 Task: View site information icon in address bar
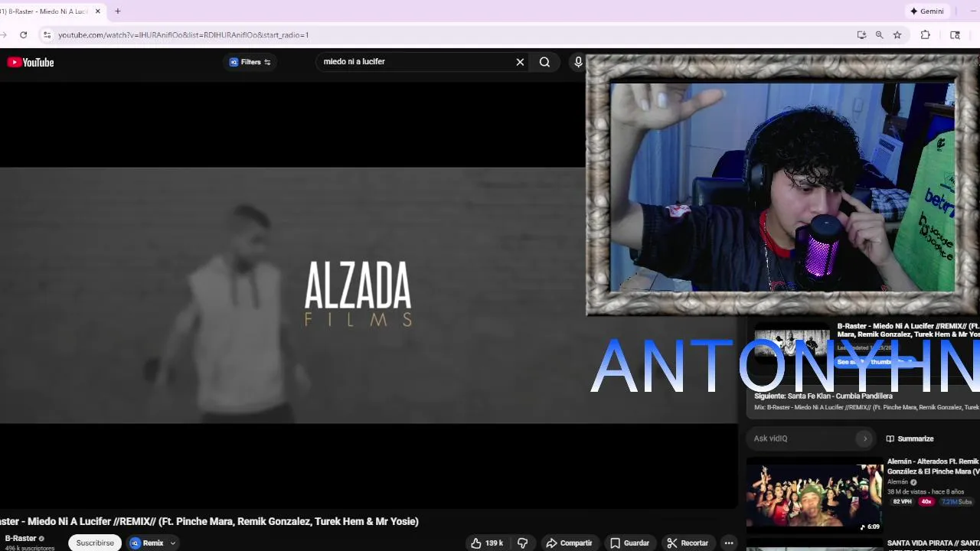point(47,34)
